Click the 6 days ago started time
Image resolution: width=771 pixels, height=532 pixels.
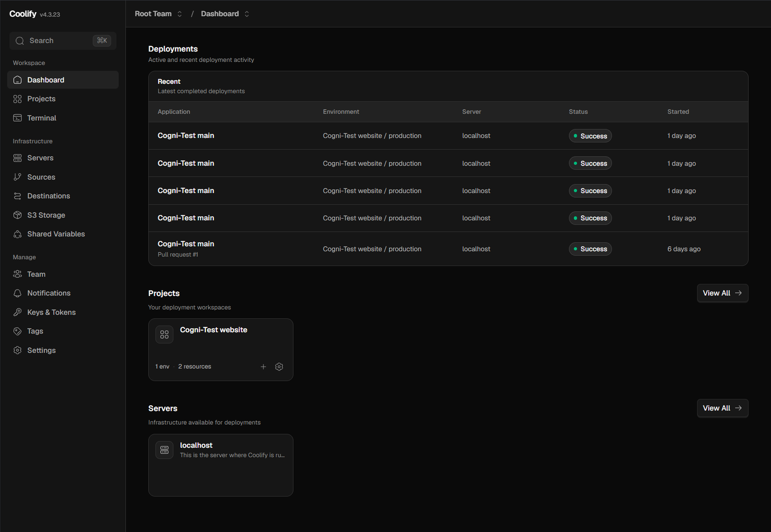point(684,249)
